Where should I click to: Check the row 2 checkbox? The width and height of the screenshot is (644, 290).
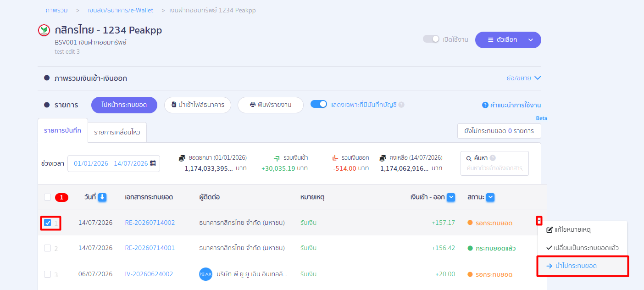pos(48,248)
